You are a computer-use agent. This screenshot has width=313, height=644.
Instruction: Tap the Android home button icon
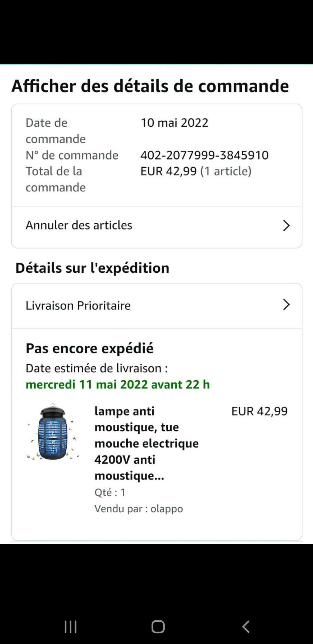click(158, 627)
